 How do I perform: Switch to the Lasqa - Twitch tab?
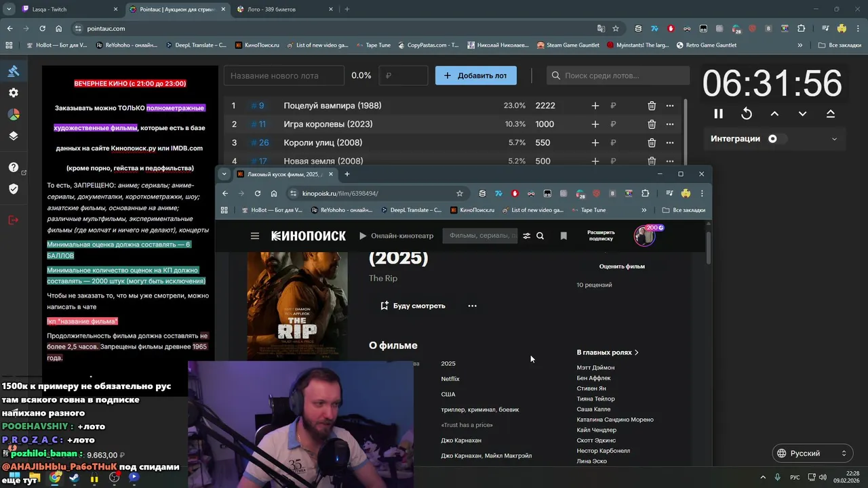point(69,9)
